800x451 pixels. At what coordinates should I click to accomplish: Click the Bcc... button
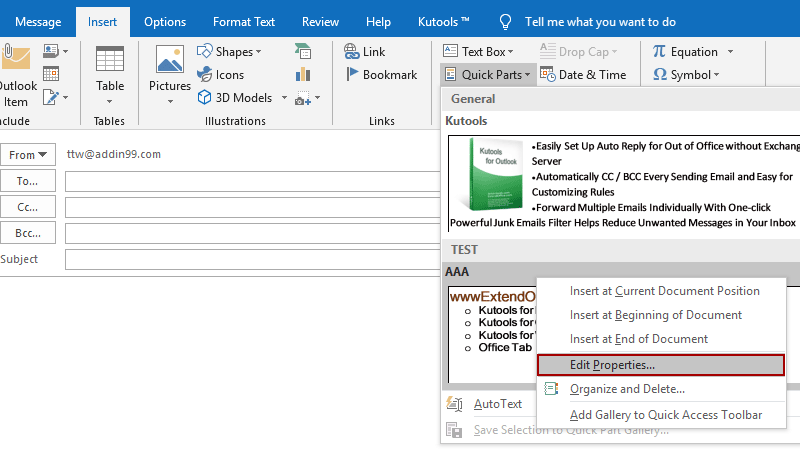click(x=29, y=233)
